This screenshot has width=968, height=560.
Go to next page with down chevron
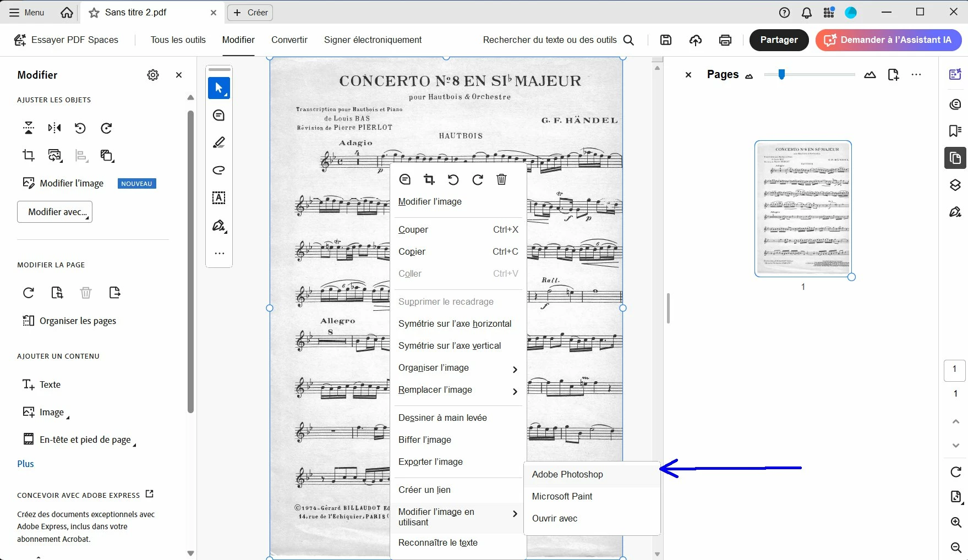pyautogui.click(x=956, y=446)
